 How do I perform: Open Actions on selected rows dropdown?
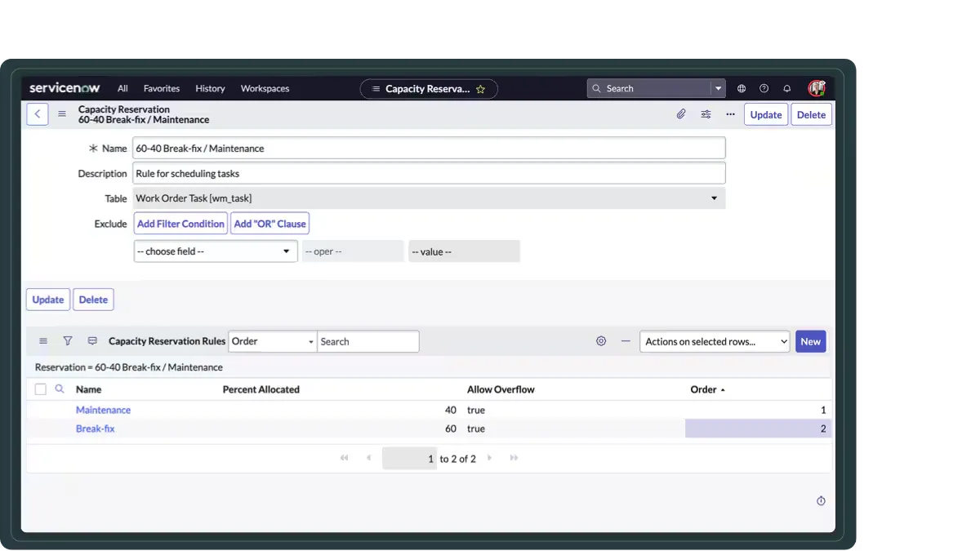pos(715,342)
